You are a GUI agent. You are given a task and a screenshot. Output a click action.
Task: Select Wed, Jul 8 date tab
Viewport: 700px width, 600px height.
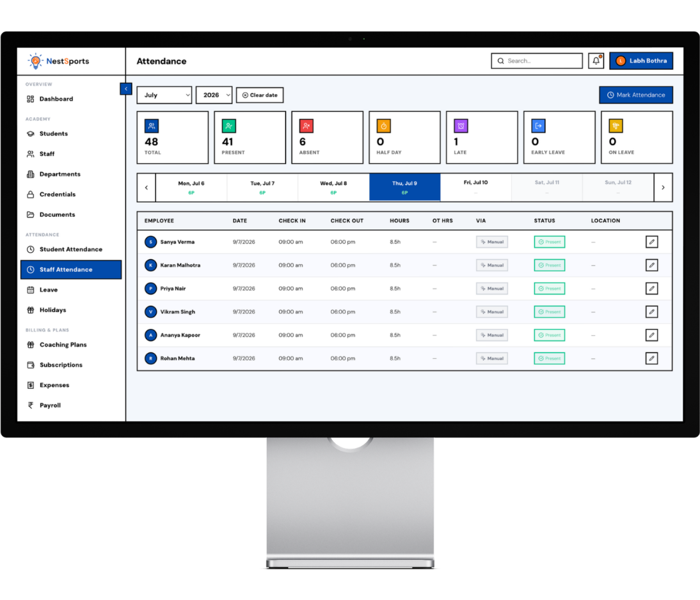[333, 187]
